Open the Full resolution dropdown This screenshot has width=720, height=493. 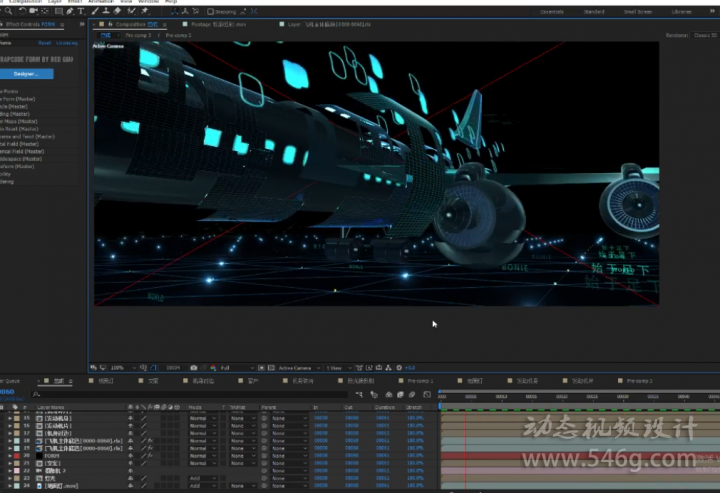tap(237, 368)
